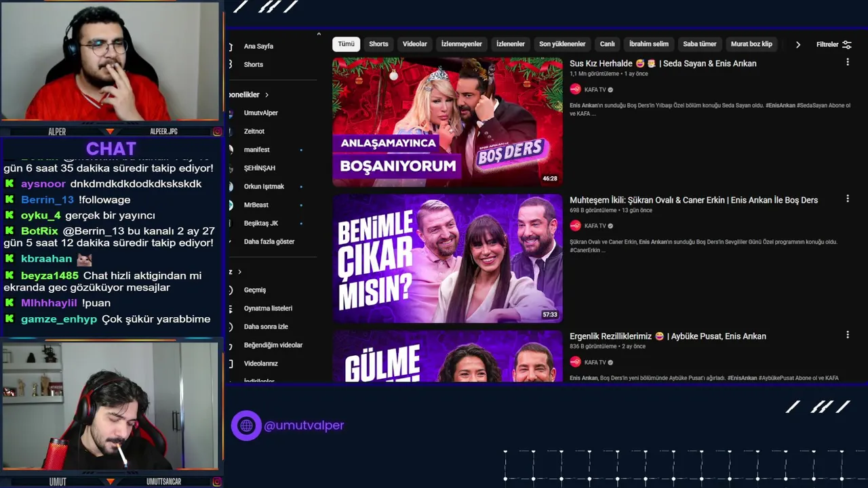Open Ana Sayfa in sidebar
Screen dimensions: 868x488
pyautogui.click(x=258, y=46)
